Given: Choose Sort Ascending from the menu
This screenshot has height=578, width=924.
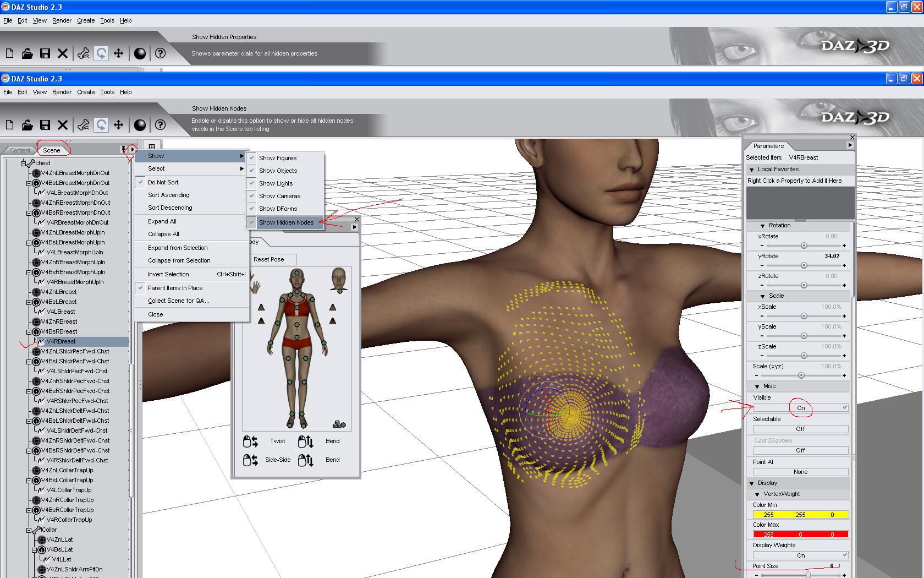Looking at the screenshot, I should point(191,195).
